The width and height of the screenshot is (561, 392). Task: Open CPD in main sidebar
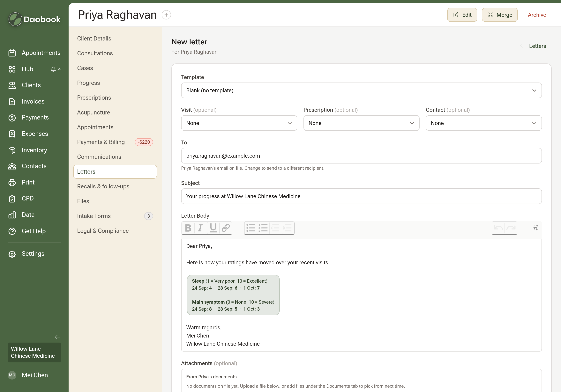(x=34, y=199)
